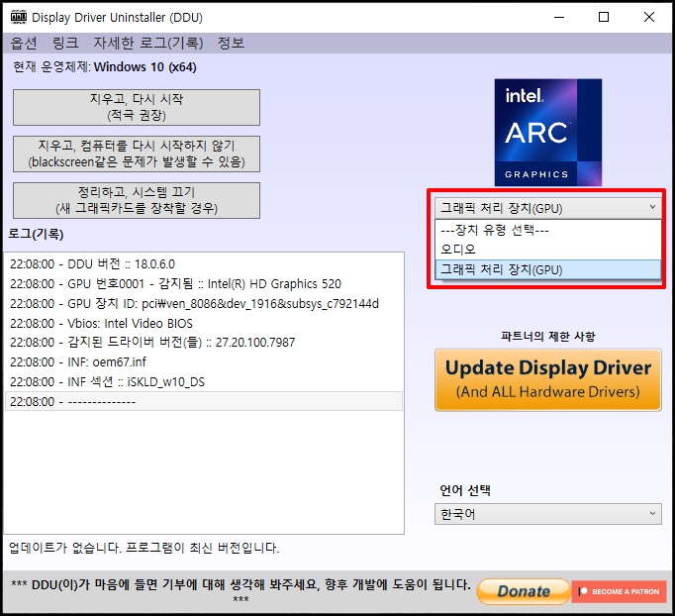Select log row Vbios: Intel Video BIOS
The image size is (675, 616).
204,323
